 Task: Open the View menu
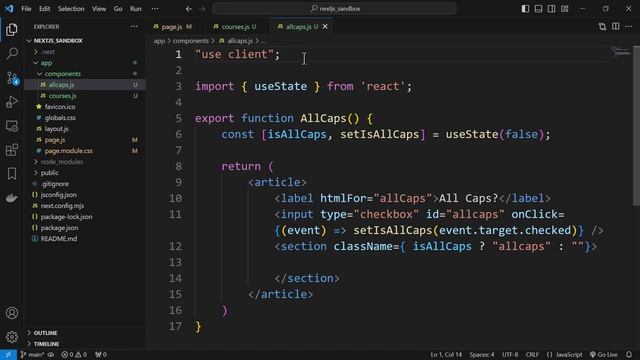pyautogui.click(x=99, y=9)
